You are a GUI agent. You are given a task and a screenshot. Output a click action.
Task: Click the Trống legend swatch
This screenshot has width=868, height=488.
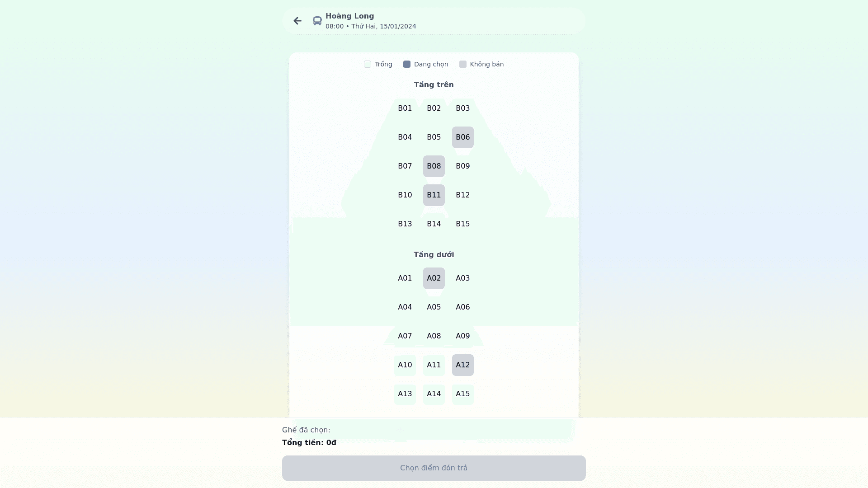pyautogui.click(x=368, y=64)
